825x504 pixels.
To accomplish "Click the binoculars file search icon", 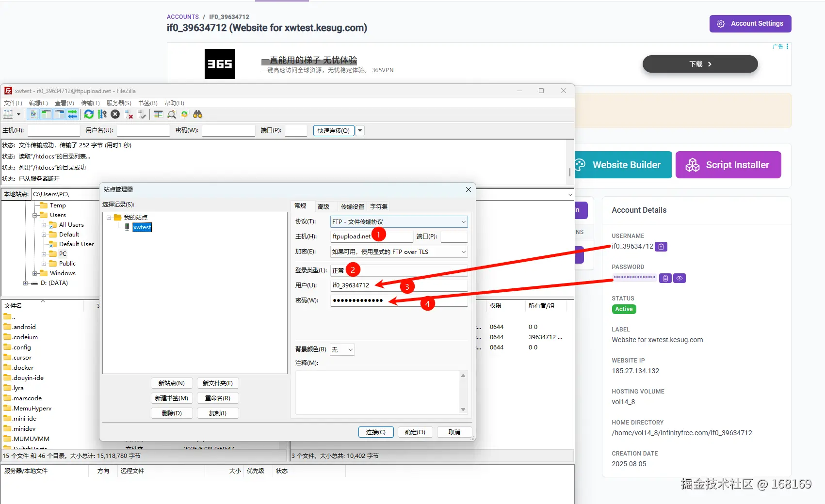I will click(x=197, y=114).
